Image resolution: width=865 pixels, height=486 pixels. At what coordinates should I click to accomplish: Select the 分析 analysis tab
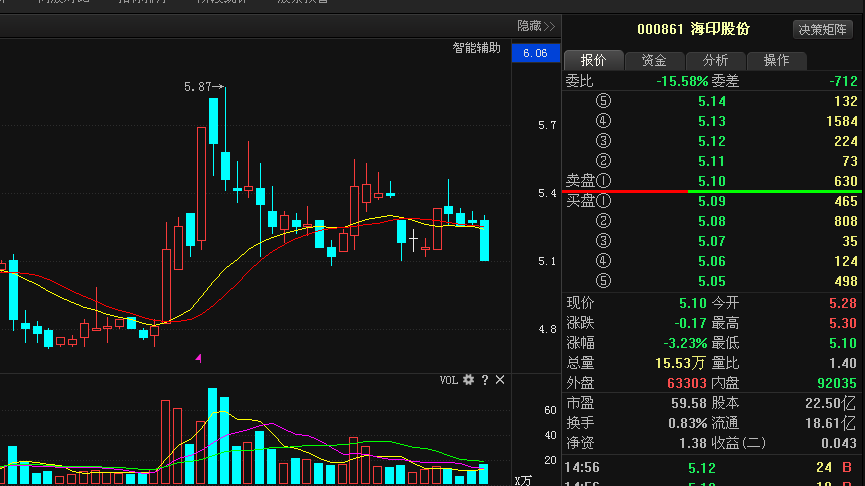coord(715,60)
